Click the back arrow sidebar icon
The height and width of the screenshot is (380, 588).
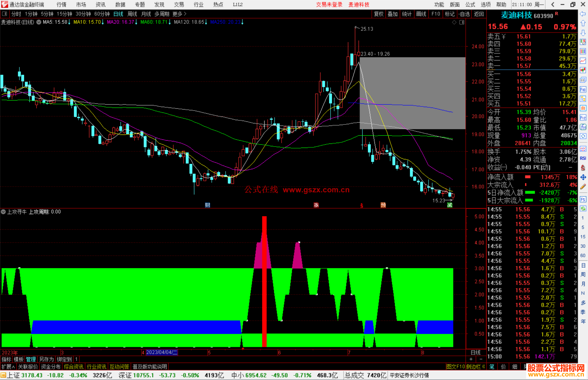[583, 14]
